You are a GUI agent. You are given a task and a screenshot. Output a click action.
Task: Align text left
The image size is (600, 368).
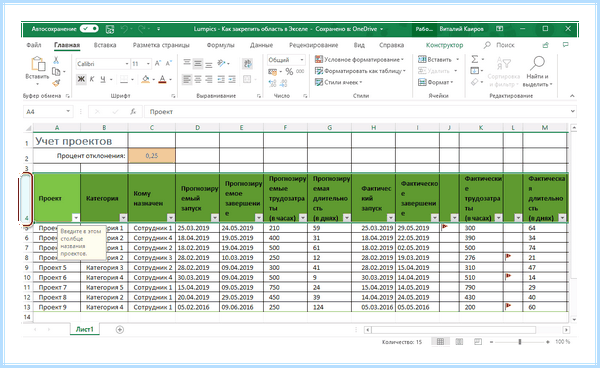pyautogui.click(x=187, y=79)
